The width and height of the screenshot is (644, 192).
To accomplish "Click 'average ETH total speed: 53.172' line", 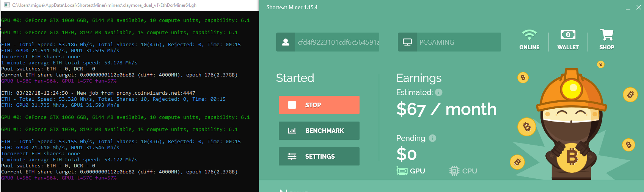I will (x=69, y=159).
